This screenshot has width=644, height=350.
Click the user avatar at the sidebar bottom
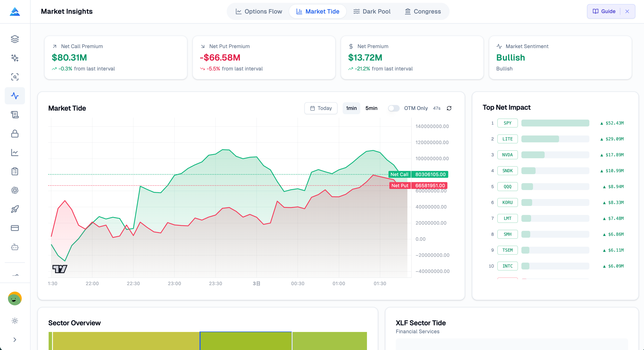(15, 298)
